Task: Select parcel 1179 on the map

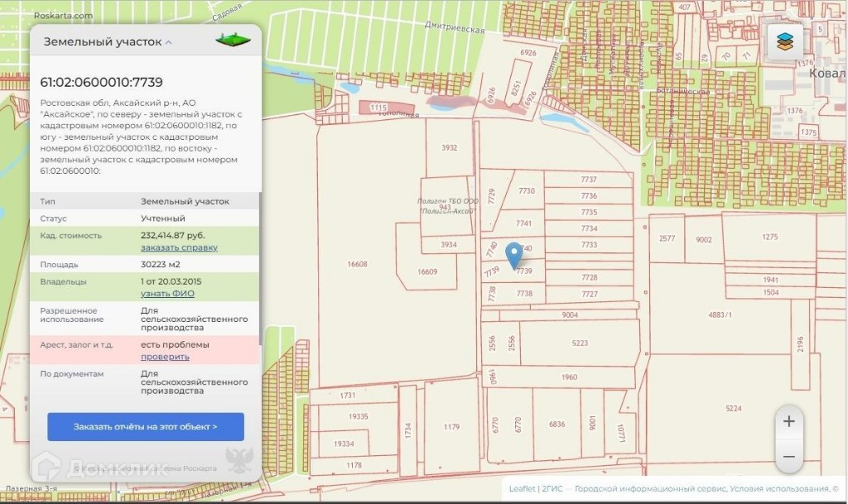Action: 451,427
